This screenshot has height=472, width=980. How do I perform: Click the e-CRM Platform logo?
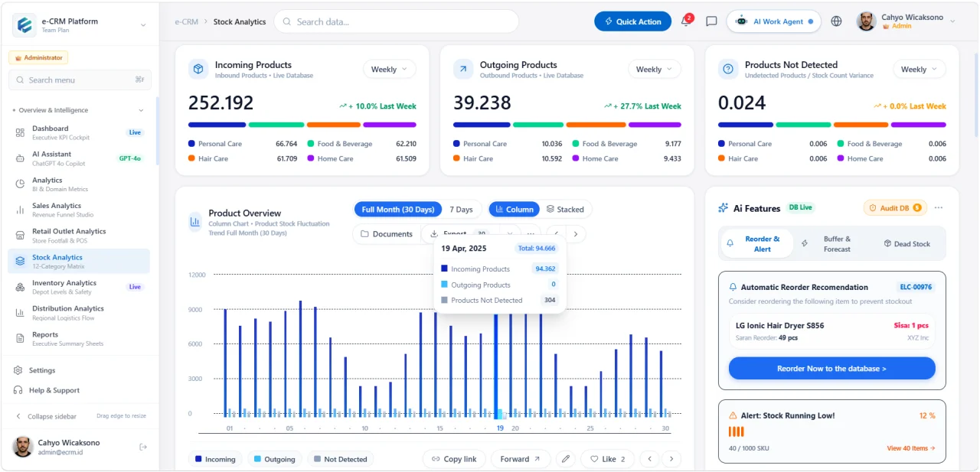[x=24, y=25]
